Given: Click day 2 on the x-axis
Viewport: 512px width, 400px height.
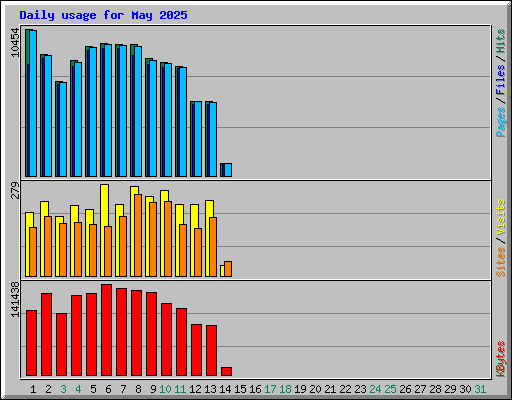Looking at the screenshot, I should [x=48, y=389].
